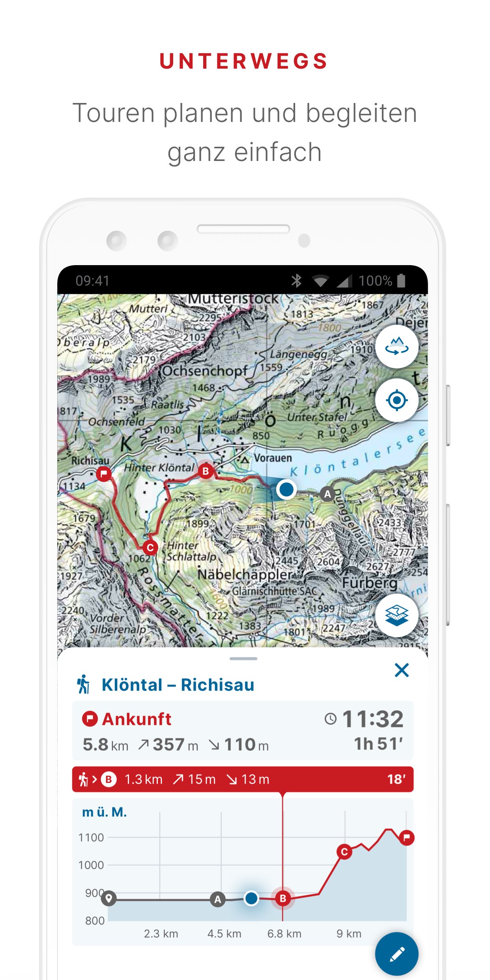490x980 pixels.
Task: Tap the 3D terrain rotate view button
Action: click(396, 347)
